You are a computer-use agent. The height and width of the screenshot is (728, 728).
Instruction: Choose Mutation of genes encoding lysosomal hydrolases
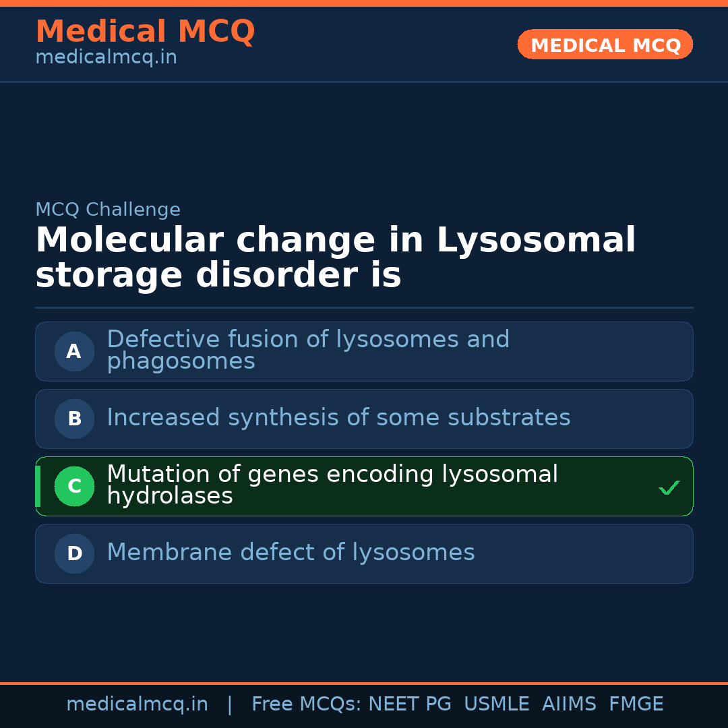click(332, 485)
